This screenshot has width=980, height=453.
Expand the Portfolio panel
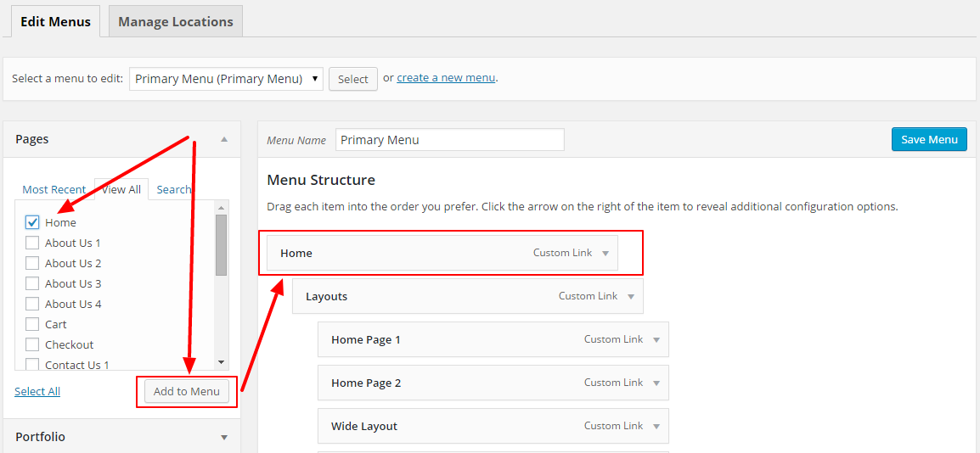click(x=224, y=437)
